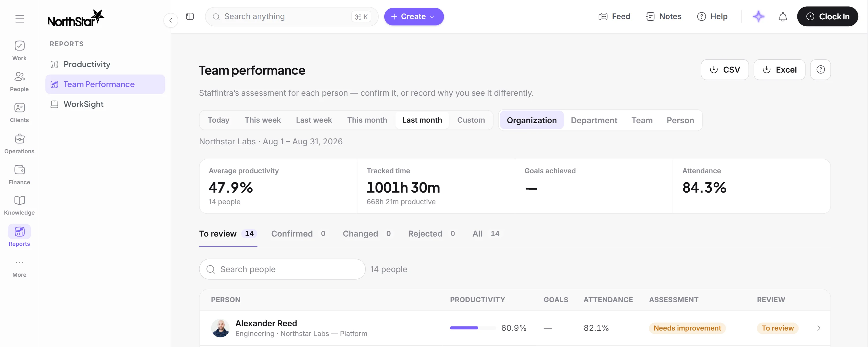Select the Reports icon in the rail
This screenshot has height=347, width=868.
pos(20,231)
